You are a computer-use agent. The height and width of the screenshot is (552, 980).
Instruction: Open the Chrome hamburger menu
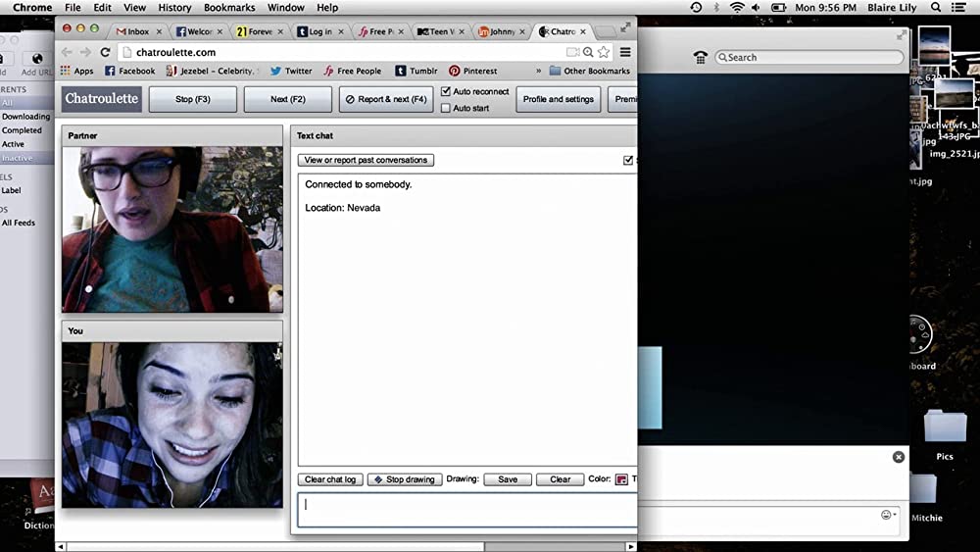click(625, 52)
